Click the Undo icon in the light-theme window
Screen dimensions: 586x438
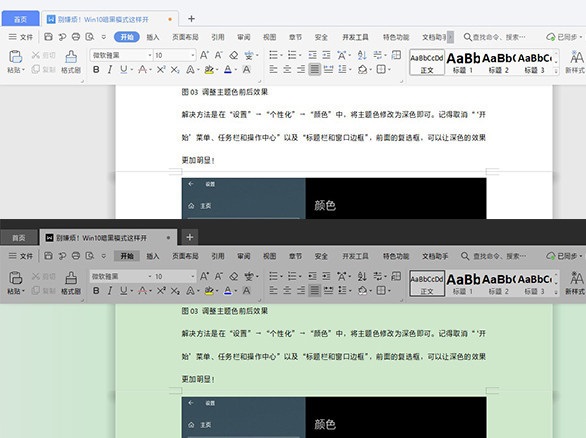pyautogui.click(x=62, y=37)
